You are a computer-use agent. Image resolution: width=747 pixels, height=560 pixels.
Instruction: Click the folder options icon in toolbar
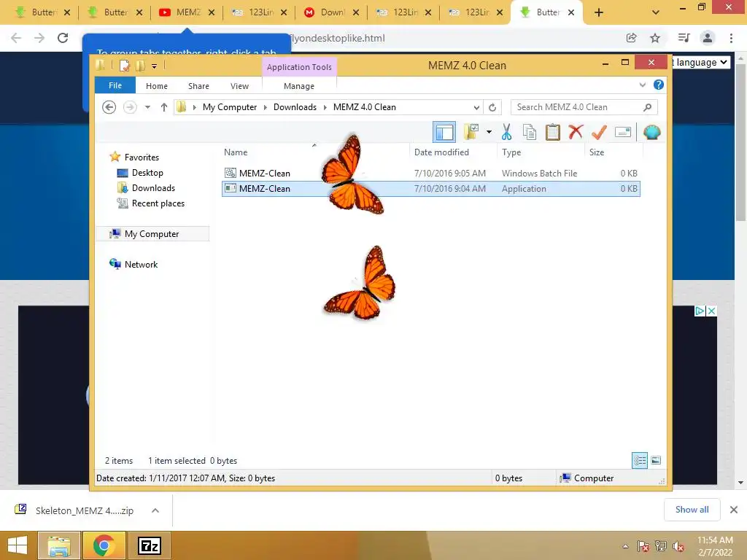click(472, 132)
